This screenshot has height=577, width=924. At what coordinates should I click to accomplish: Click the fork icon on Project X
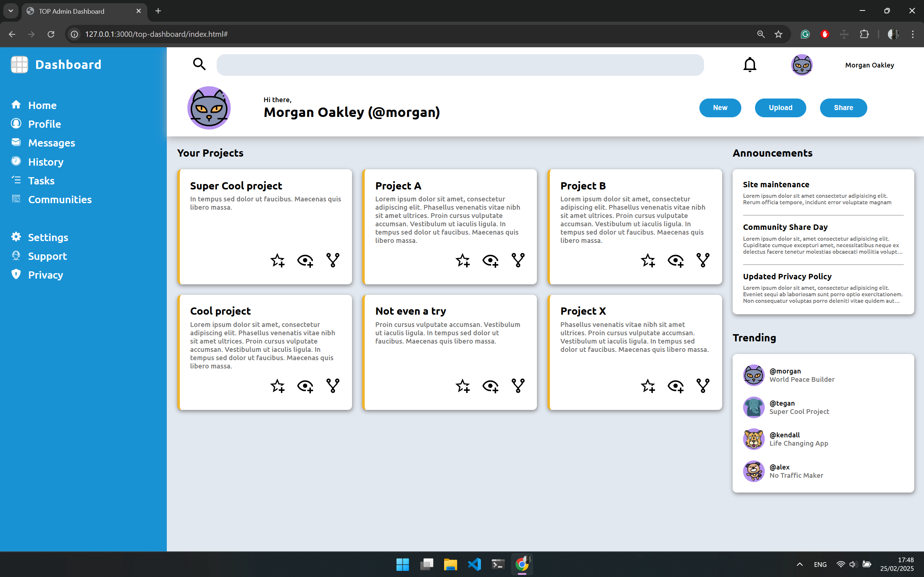(x=703, y=386)
